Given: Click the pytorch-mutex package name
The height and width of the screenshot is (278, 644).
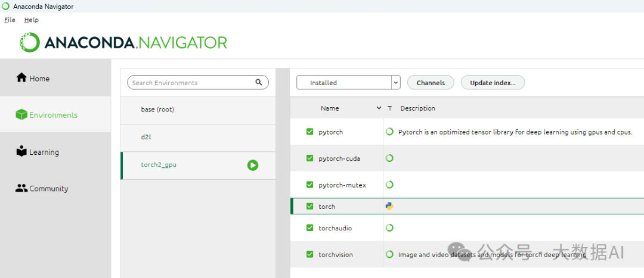Looking at the screenshot, I should pyautogui.click(x=342, y=185).
